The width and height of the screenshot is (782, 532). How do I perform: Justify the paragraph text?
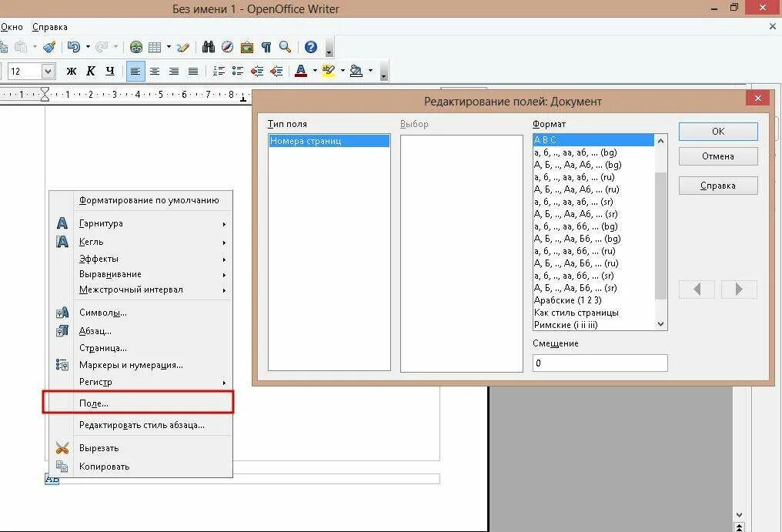[x=193, y=72]
